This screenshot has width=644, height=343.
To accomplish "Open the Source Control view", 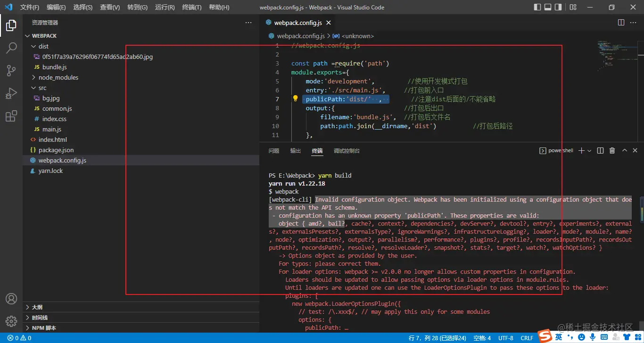I will 11,71.
